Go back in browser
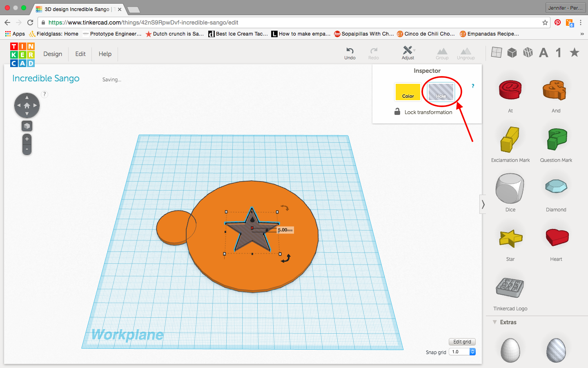The image size is (588, 368). pyautogui.click(x=7, y=22)
